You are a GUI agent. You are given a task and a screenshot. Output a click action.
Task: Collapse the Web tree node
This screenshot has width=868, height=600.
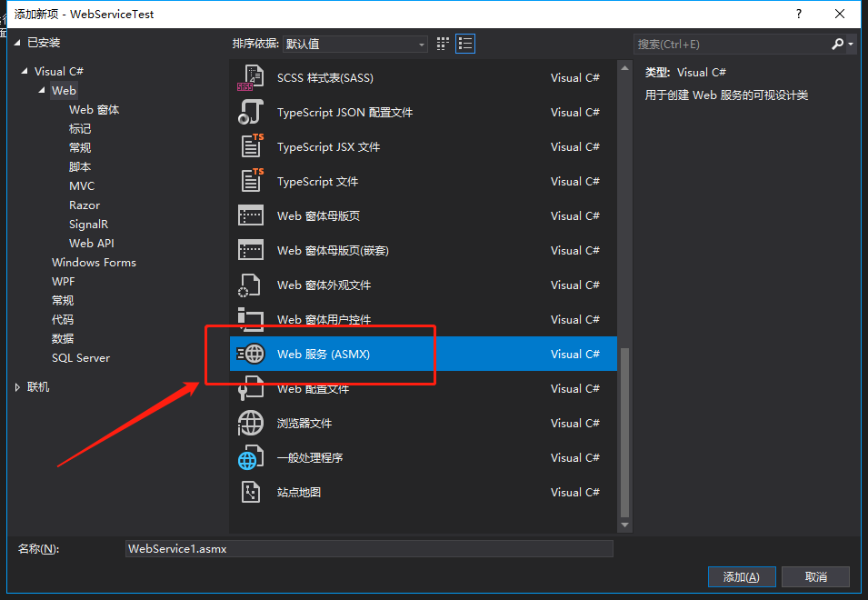coord(42,90)
